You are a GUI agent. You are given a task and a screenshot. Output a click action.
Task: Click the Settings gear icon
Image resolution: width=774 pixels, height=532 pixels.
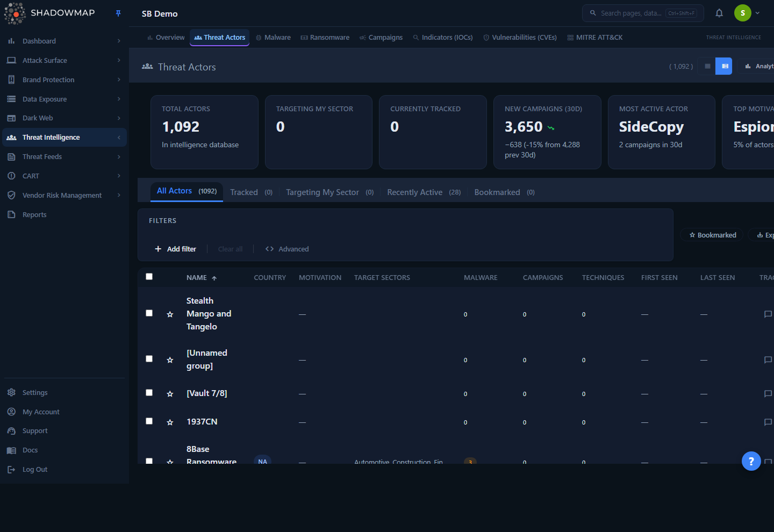coord(11,392)
